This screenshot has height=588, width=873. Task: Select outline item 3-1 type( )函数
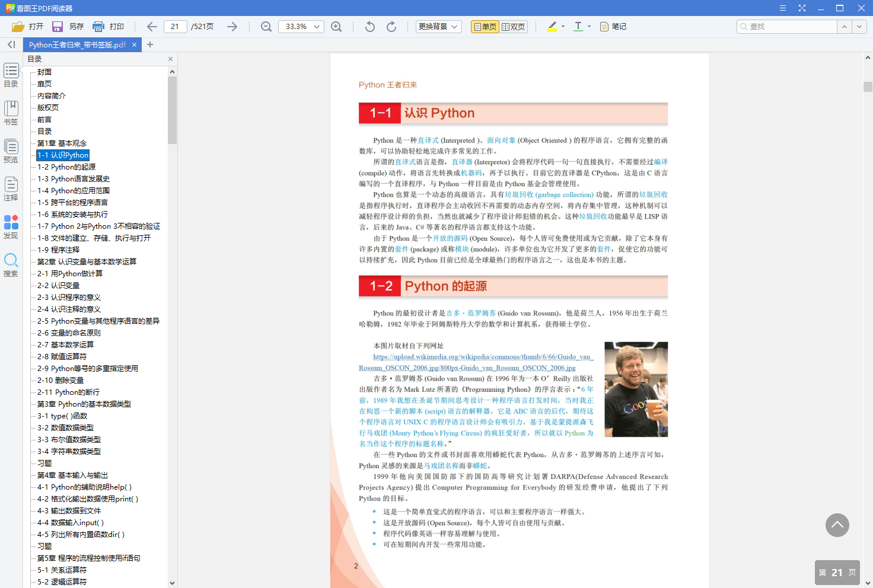tap(62, 416)
